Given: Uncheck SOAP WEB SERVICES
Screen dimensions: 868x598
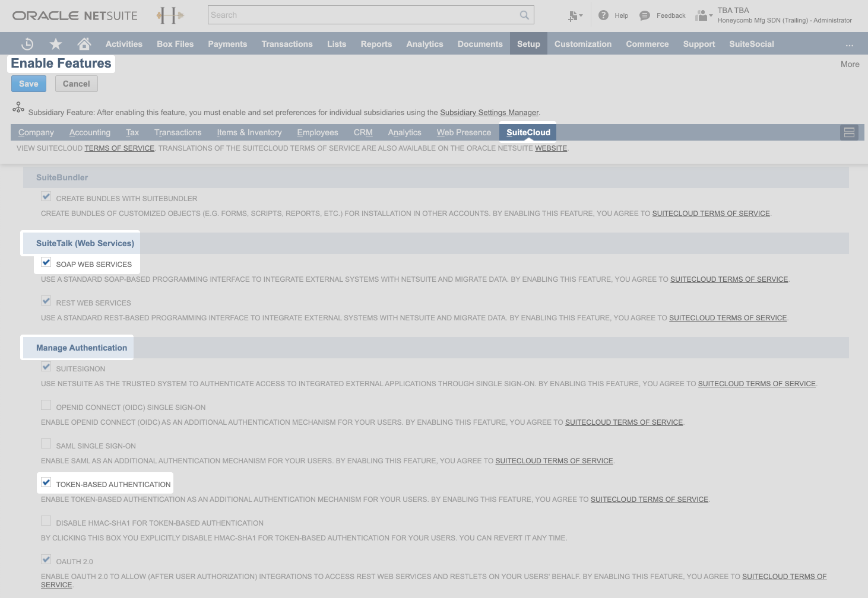Looking at the screenshot, I should 46,262.
